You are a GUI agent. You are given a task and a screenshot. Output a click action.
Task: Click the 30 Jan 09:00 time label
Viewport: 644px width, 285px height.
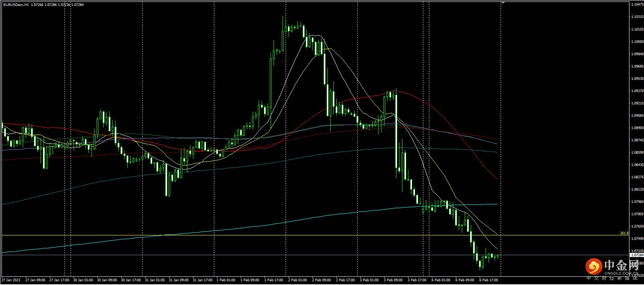(x=107, y=280)
